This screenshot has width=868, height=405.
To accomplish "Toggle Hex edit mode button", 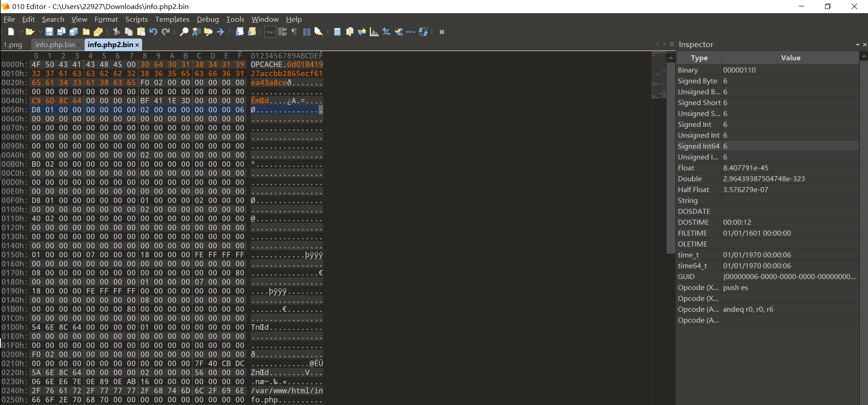I will point(270,32).
